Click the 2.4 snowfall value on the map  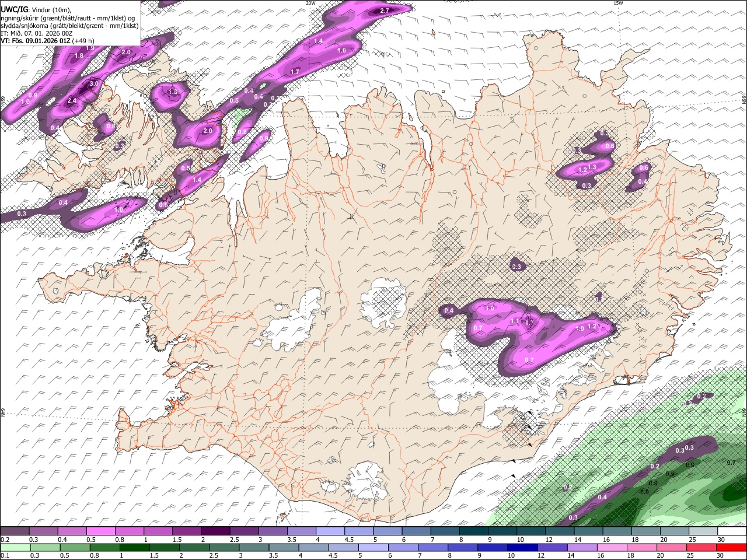[x=72, y=101]
